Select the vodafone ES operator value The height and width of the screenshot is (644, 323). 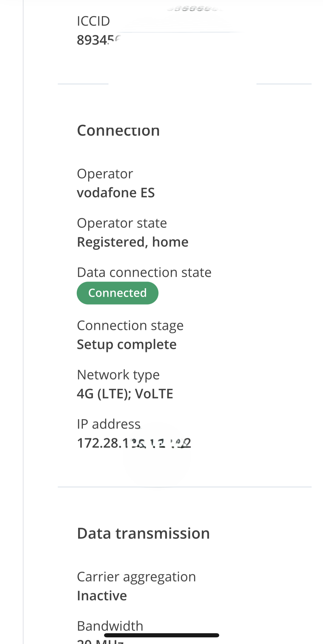click(x=116, y=193)
